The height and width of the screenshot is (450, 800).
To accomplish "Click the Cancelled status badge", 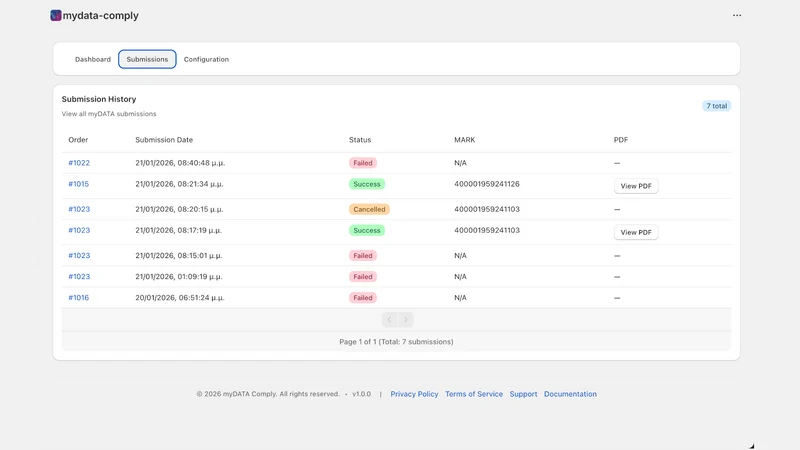I will click(x=369, y=209).
